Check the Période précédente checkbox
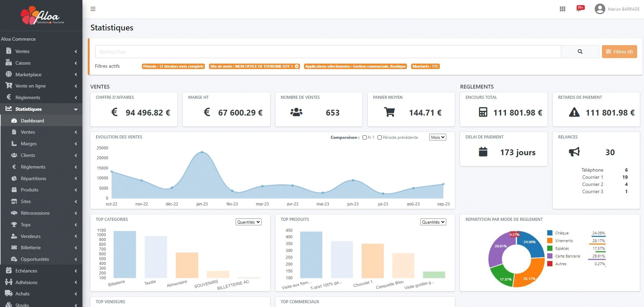The image size is (644, 307). click(380, 137)
